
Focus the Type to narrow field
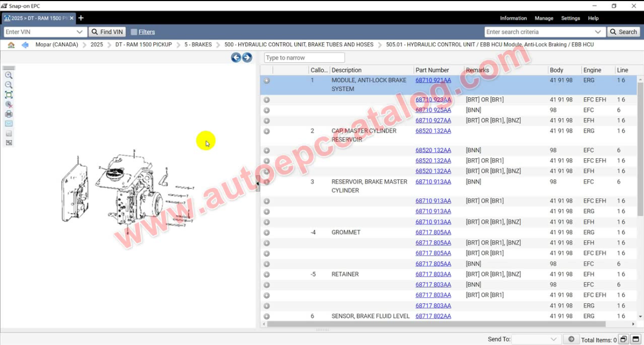304,58
